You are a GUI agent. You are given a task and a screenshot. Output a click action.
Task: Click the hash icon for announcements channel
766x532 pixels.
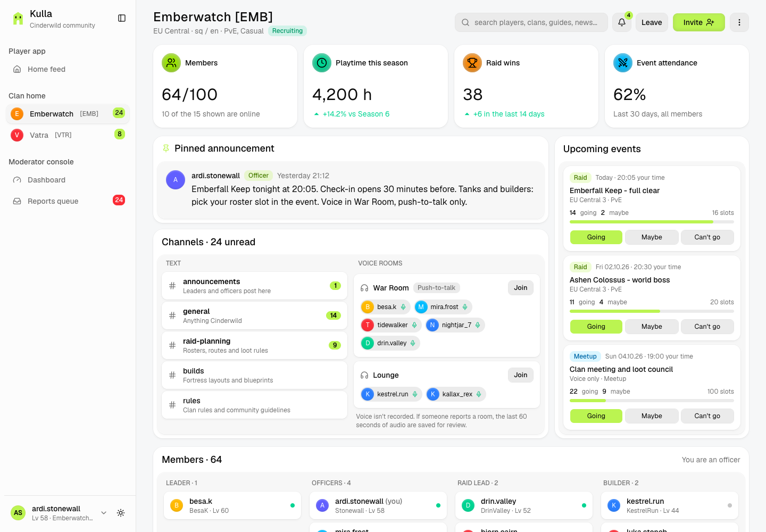tap(172, 286)
